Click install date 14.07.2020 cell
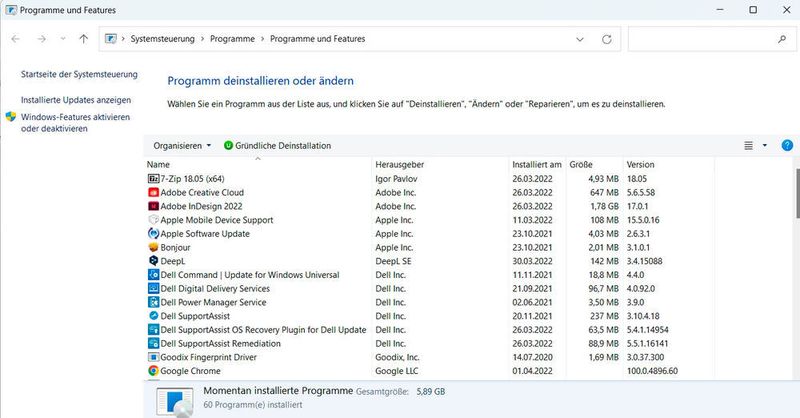Screen dimensions: 800x418 (x=532, y=357)
